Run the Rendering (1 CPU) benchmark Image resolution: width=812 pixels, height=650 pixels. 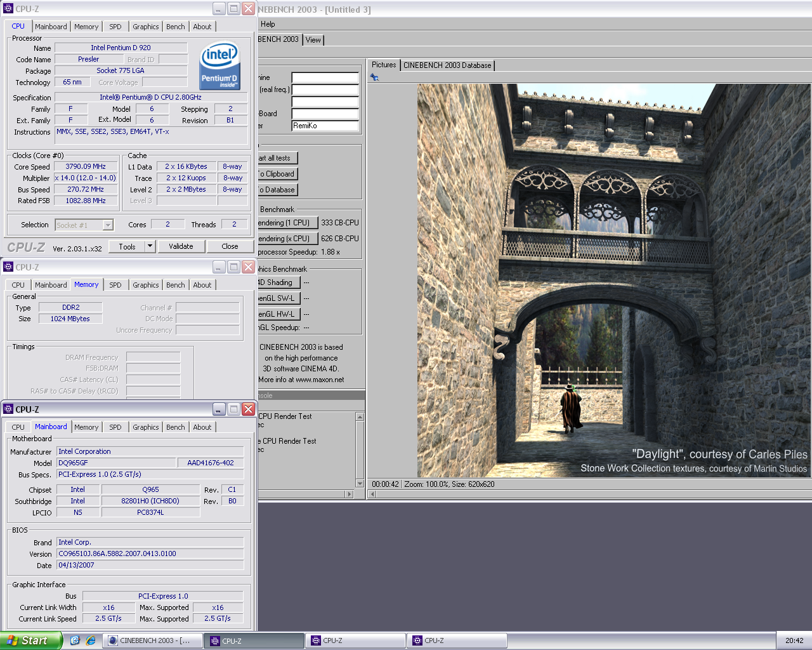287,223
